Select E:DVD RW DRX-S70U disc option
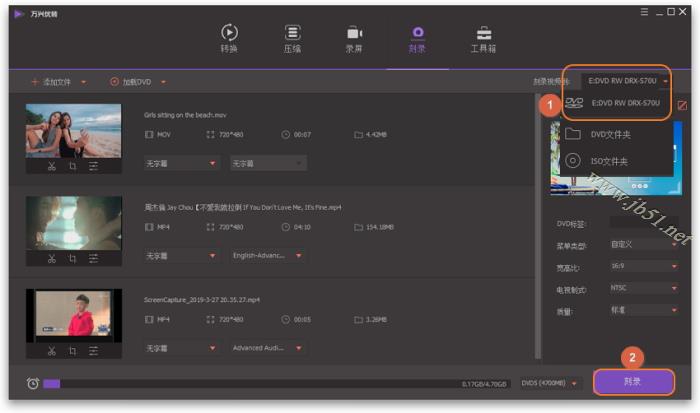Screen dimensions: 700x413 [x=615, y=103]
